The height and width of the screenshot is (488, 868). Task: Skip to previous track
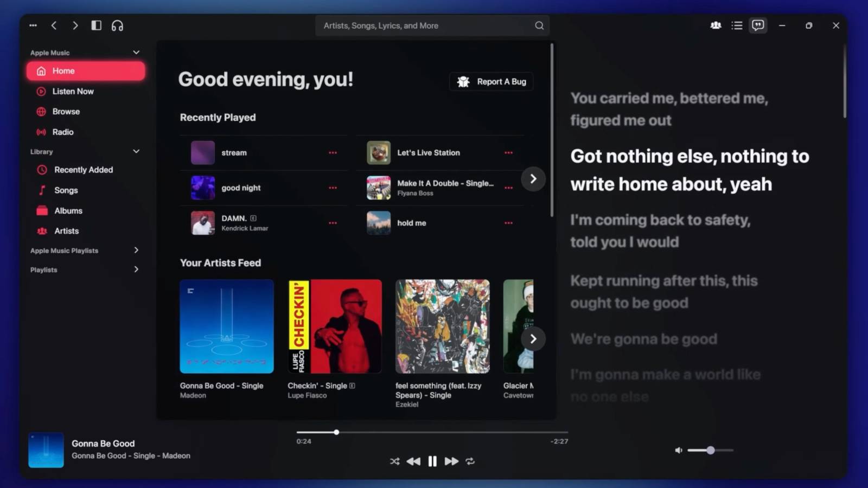413,461
